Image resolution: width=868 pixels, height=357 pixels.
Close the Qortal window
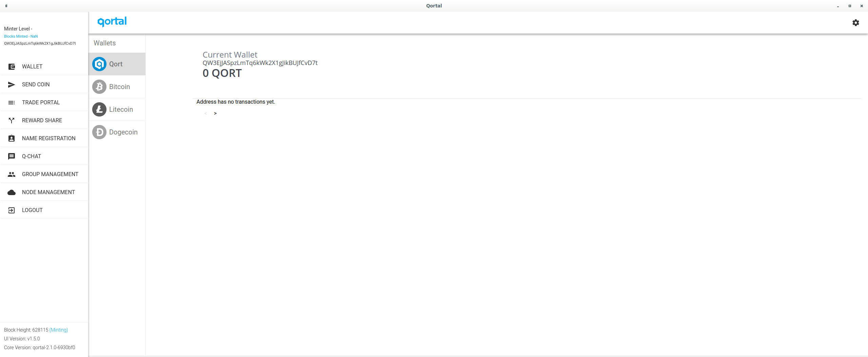coord(862,6)
